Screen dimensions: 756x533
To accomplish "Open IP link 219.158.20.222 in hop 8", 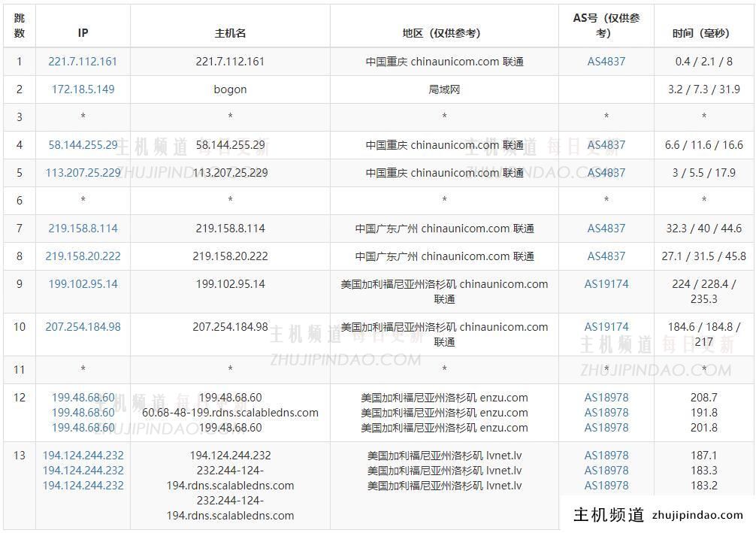I will tap(83, 256).
